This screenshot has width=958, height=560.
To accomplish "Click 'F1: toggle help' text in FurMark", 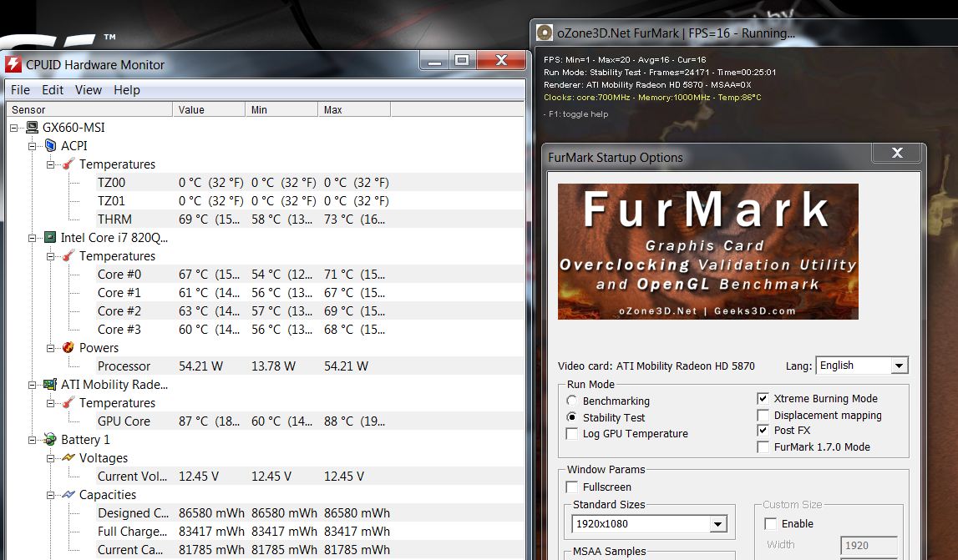I will tap(575, 114).
